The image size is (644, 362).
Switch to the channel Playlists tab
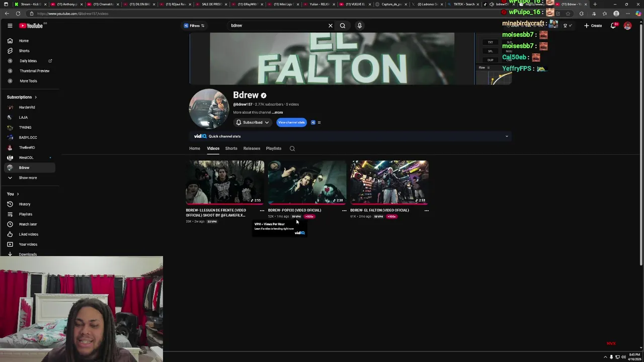274,148
